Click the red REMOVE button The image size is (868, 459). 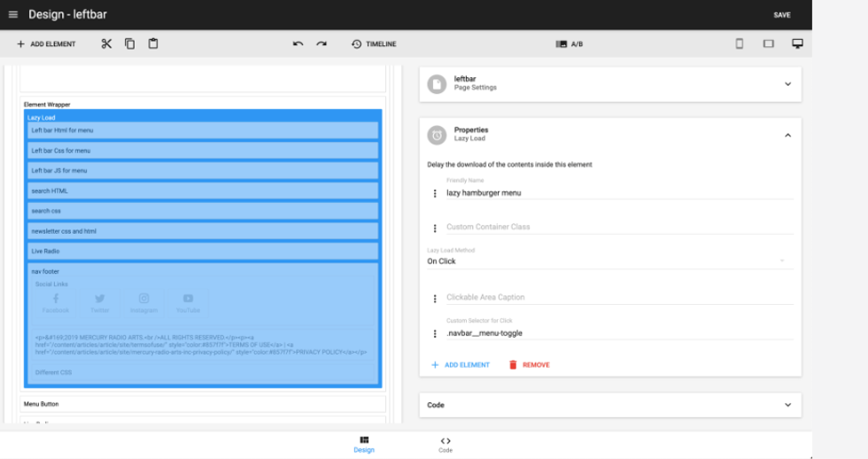coord(529,365)
